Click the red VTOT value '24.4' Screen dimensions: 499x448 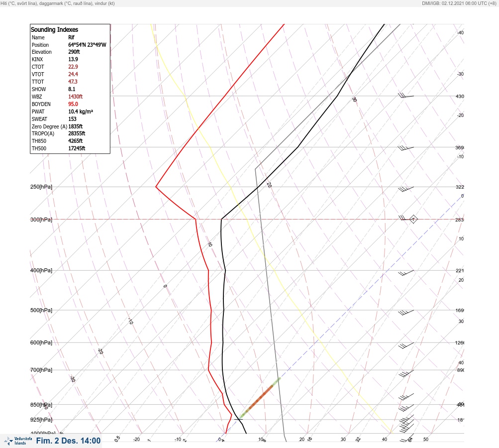(x=73, y=74)
